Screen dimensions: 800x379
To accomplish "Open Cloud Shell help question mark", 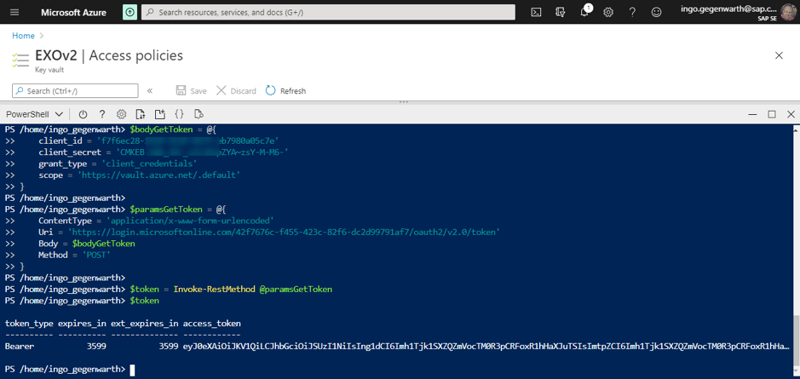I will [102, 114].
